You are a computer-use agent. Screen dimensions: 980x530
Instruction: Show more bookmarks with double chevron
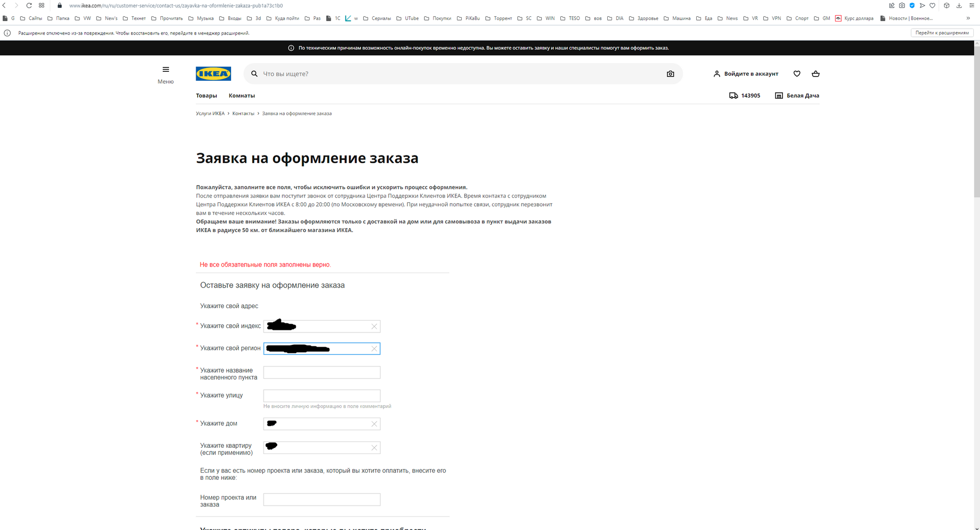click(968, 18)
